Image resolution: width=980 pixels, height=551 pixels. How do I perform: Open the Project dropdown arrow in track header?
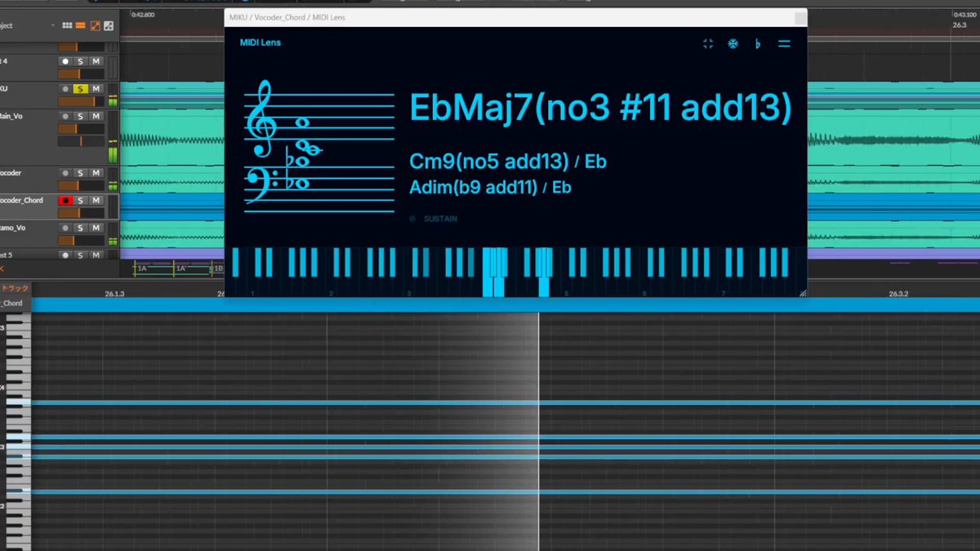[x=53, y=26]
